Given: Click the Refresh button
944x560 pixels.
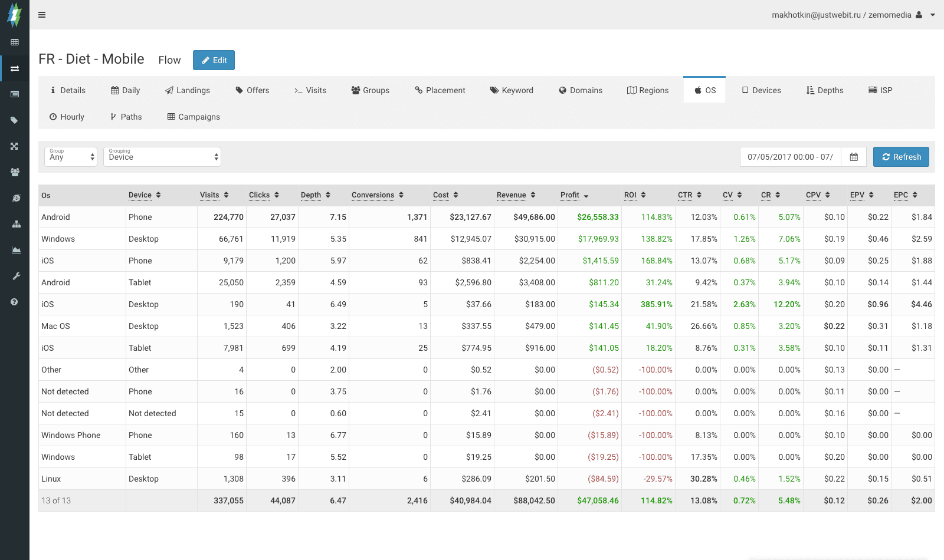Looking at the screenshot, I should tap(901, 157).
